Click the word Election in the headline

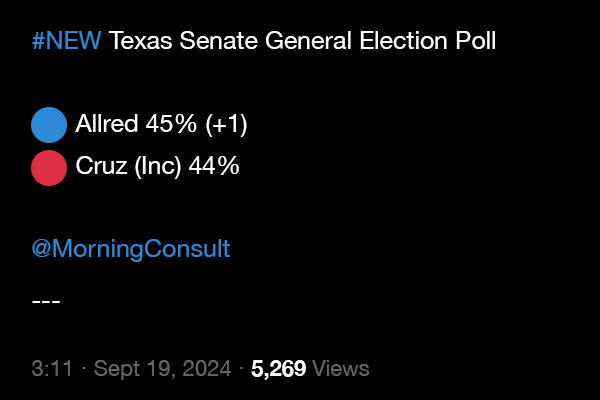coord(403,41)
